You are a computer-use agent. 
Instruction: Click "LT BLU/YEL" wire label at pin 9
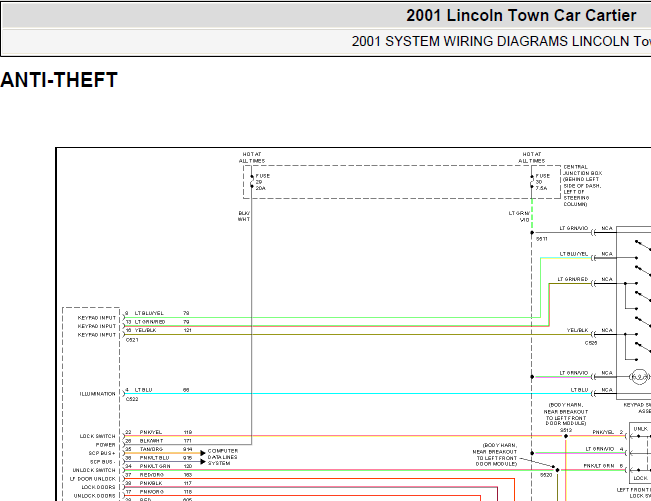click(149, 313)
